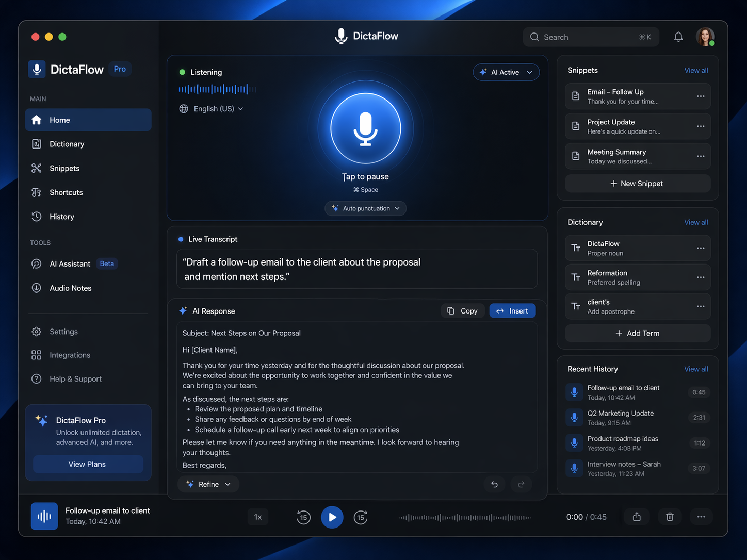The height and width of the screenshot is (560, 747).
Task: Click View Plans for DictaFlow Pro
Action: (88, 464)
